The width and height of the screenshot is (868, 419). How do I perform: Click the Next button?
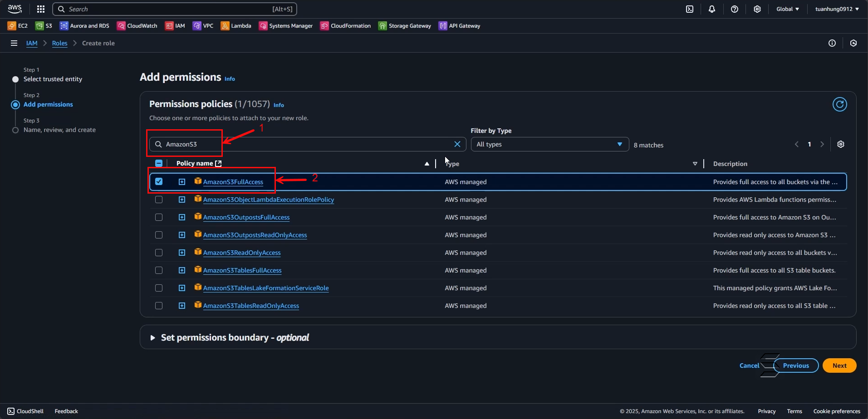(x=839, y=365)
